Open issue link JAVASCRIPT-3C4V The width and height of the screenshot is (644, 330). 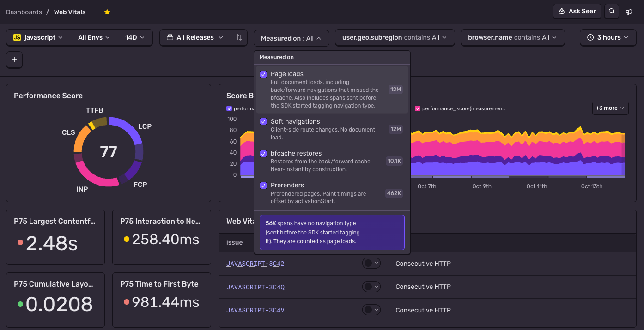(x=255, y=310)
